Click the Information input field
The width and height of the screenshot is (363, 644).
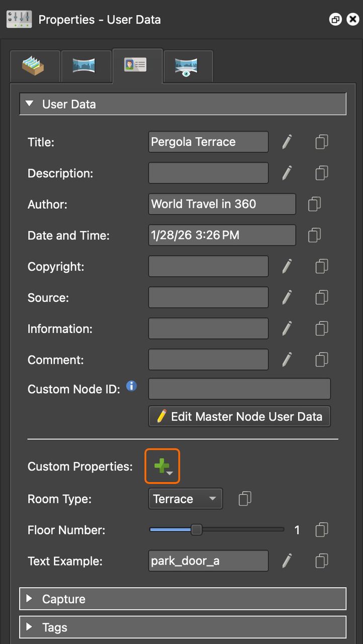pos(208,329)
